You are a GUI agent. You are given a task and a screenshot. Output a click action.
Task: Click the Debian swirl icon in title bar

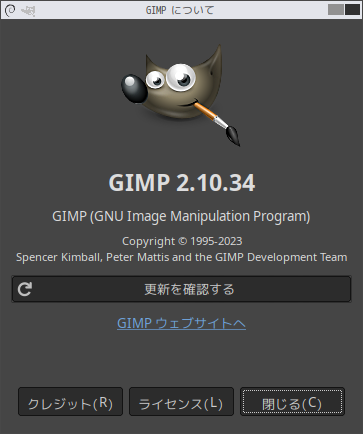tap(10, 10)
